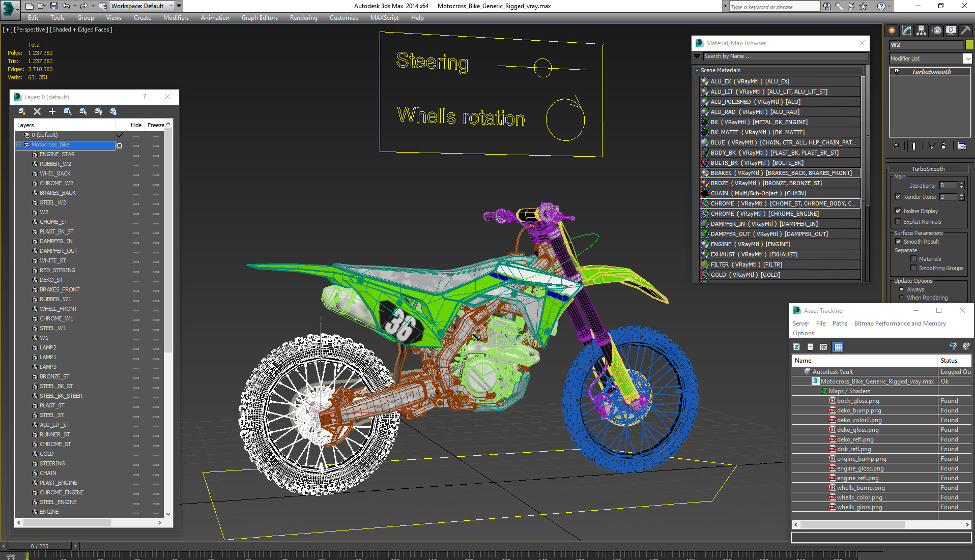Toggle Isoline Display checkbox
The width and height of the screenshot is (975, 560).
point(898,211)
